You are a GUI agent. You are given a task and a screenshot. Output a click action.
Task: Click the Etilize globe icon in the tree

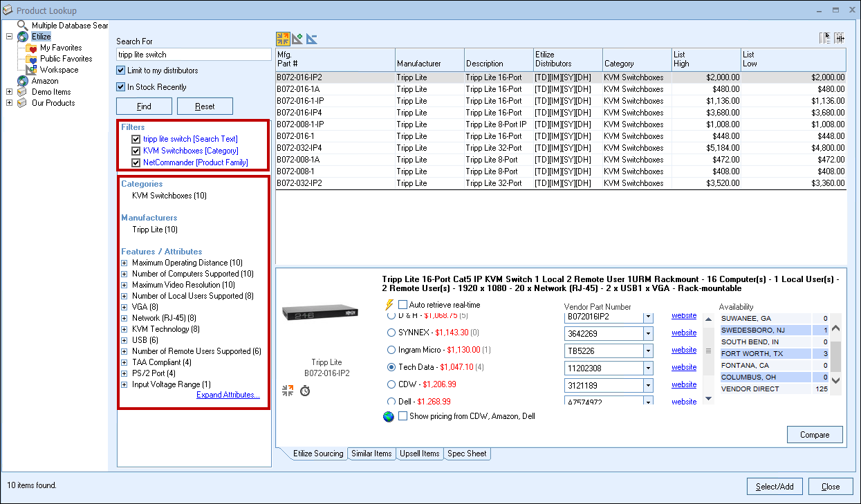click(23, 37)
